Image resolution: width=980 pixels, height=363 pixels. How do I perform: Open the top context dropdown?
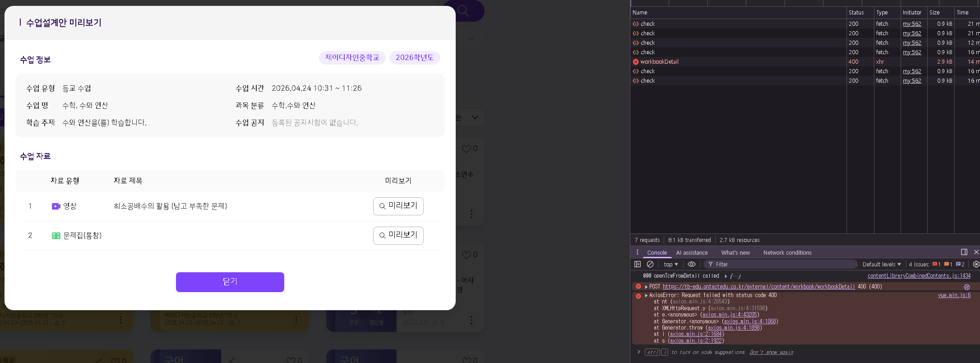[x=670, y=265]
